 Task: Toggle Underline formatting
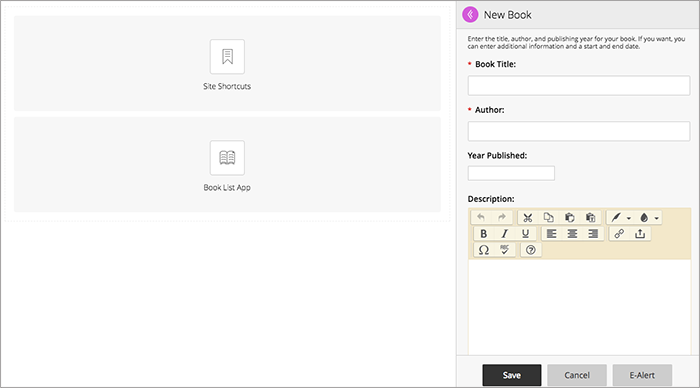525,234
